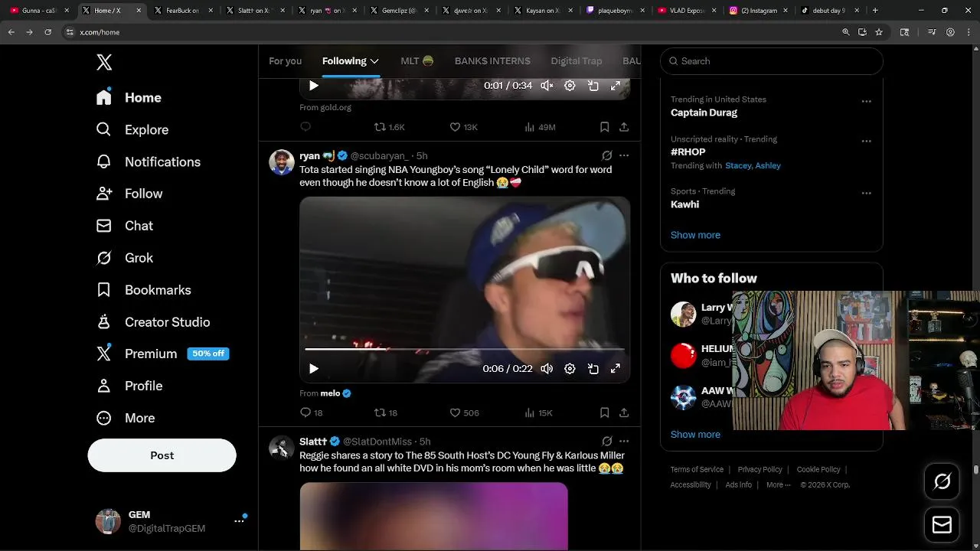Open more options on Slatt's post
The width and height of the screenshot is (980, 551).
tap(624, 442)
